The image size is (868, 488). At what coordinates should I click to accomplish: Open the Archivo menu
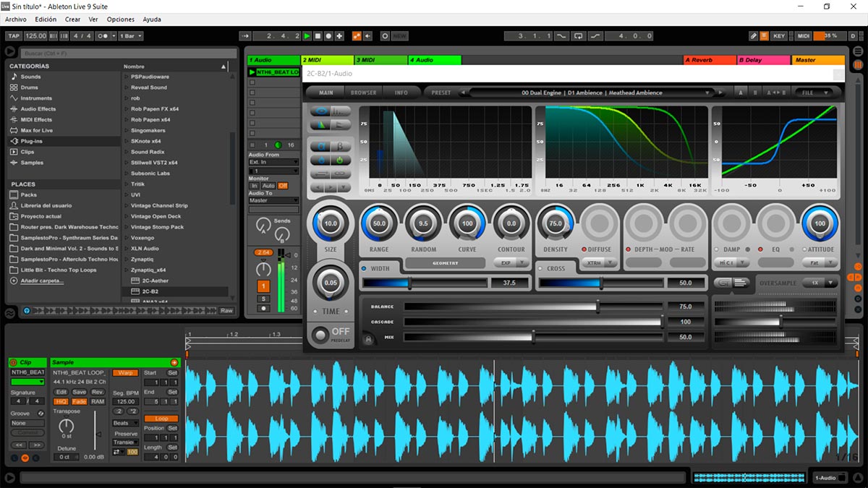point(16,20)
